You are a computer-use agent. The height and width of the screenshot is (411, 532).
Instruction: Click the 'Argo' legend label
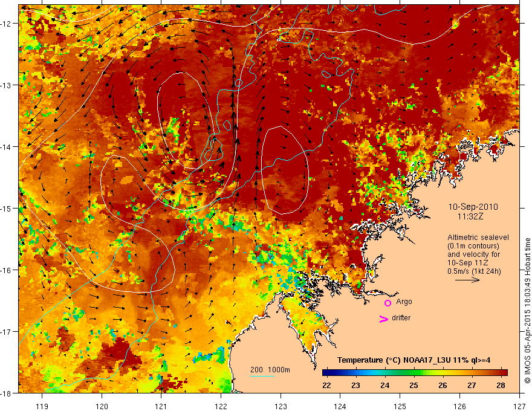(x=404, y=302)
